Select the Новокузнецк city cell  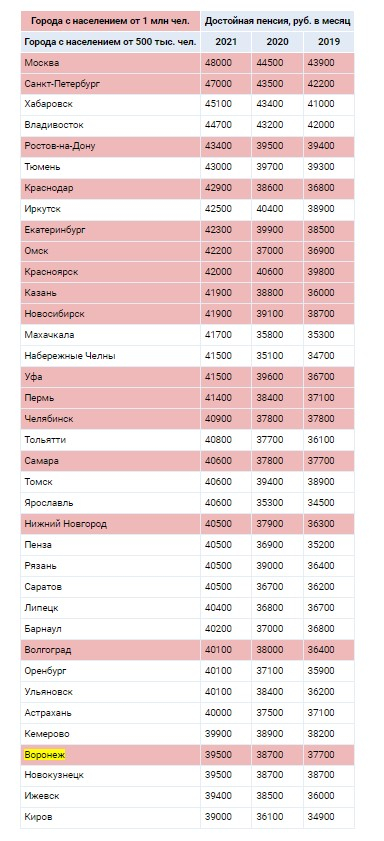tap(110, 775)
